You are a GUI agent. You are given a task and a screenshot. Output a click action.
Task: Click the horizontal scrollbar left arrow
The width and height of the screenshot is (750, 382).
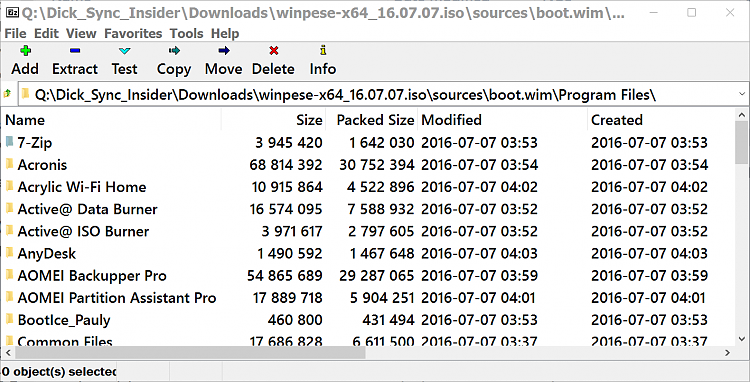click(x=8, y=353)
